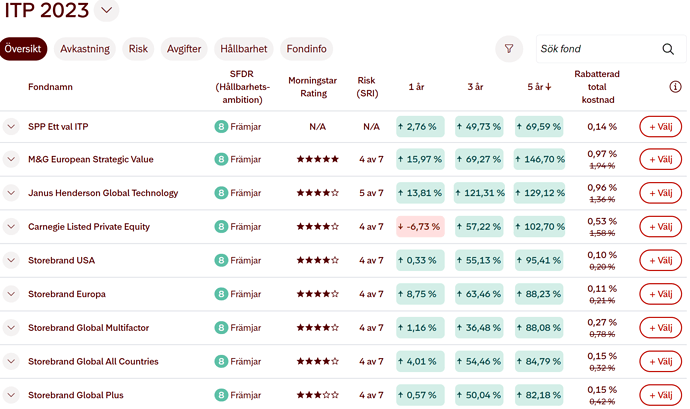Switch to the Avkastning tab
Image resolution: width=690 pixels, height=409 pixels.
85,48
